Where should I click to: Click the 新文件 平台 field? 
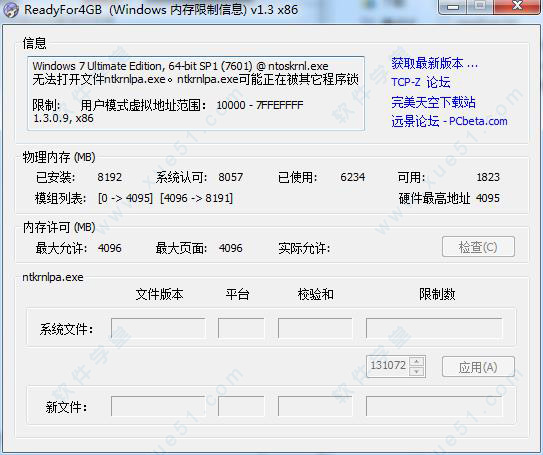point(241,406)
